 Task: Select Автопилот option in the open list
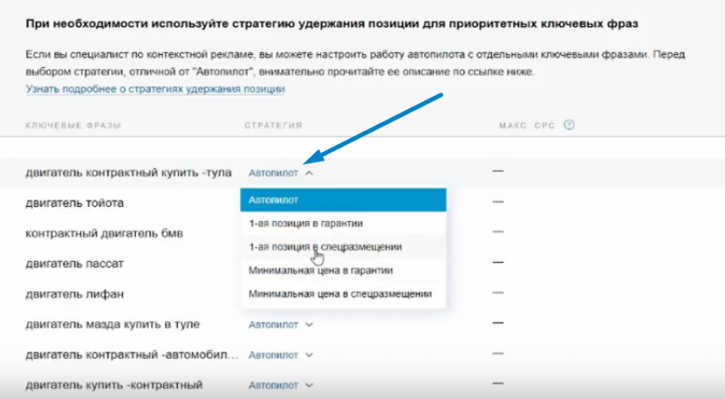coord(343,200)
